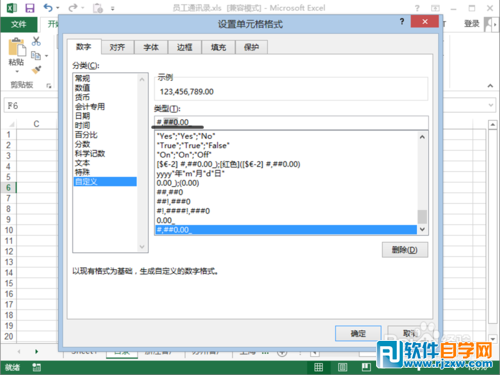Select format #!,####!,###0

[x=286, y=211]
